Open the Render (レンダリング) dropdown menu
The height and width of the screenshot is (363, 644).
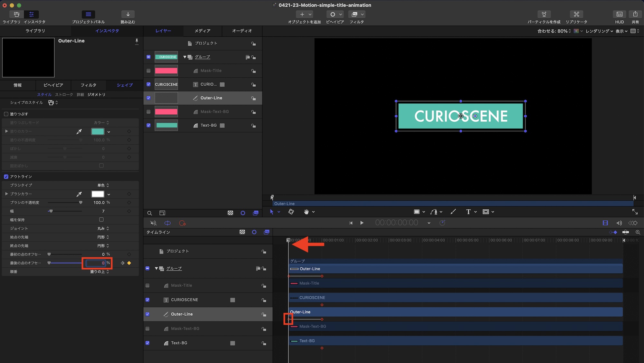[x=599, y=31]
